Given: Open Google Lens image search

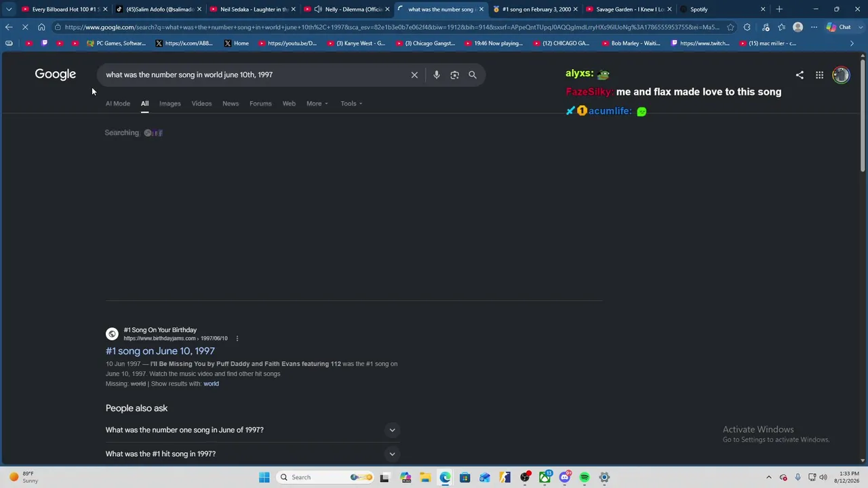Looking at the screenshot, I should click(x=454, y=75).
